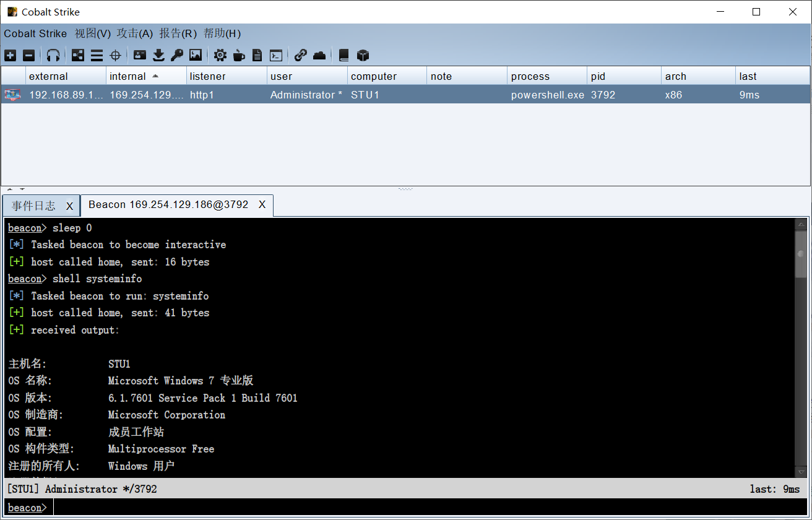The image size is (812, 520).
Task: Click the 'Microsoft Windows 7 专业版' output text
Action: point(181,381)
